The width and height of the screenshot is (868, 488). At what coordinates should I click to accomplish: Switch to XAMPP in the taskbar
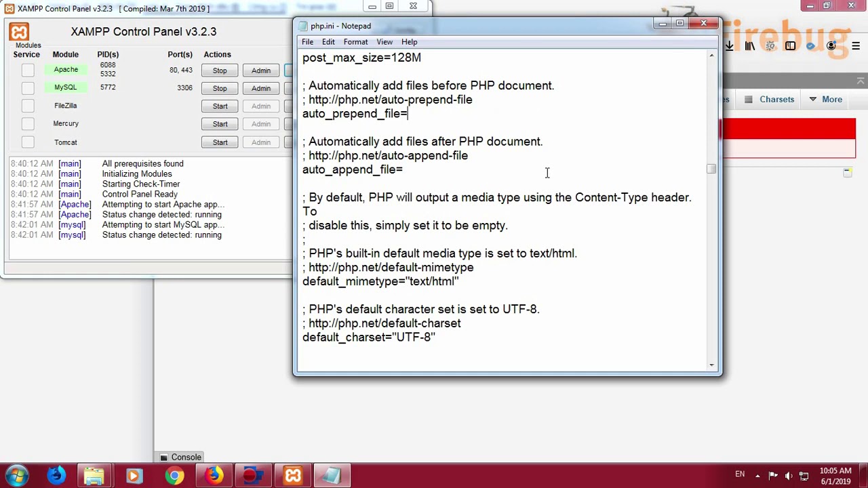pos(292,475)
